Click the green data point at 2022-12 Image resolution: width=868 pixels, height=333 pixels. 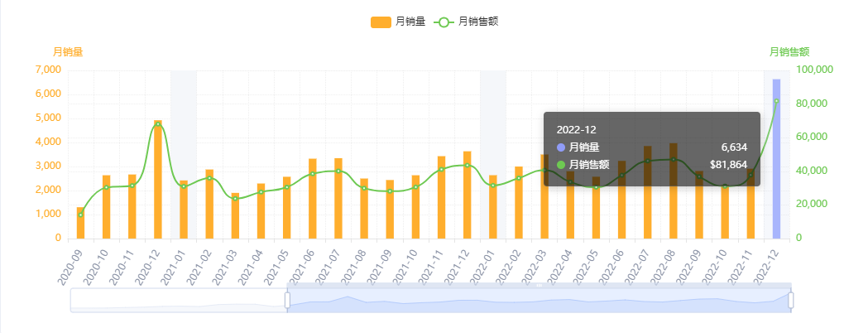pos(776,101)
